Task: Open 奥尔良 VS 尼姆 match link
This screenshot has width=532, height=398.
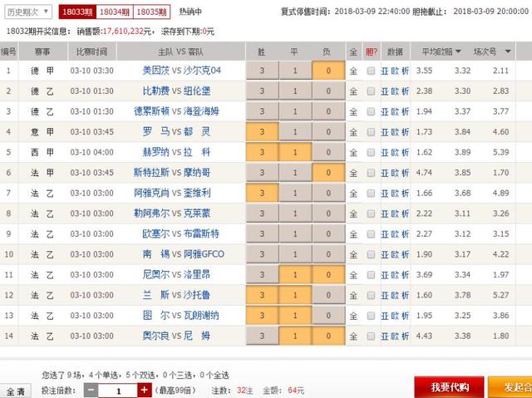Action: point(176,336)
